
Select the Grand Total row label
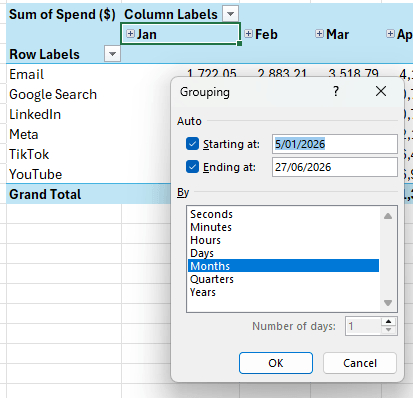[x=45, y=194]
